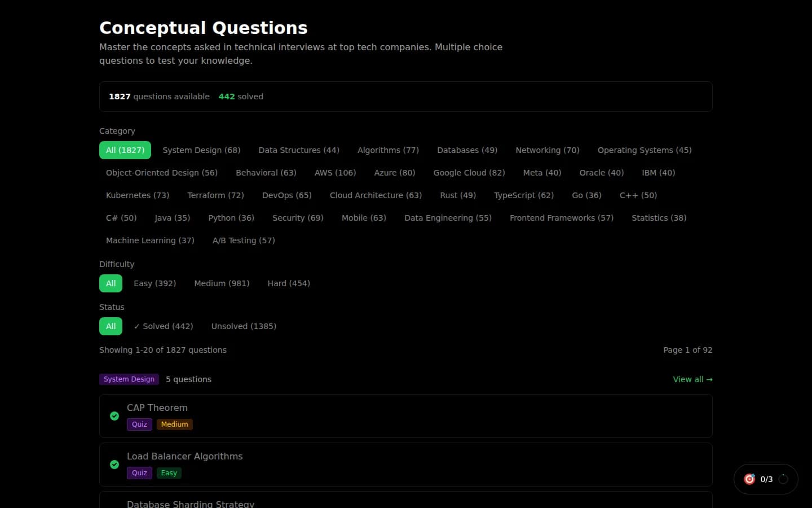Select the Statistics (38) category
The image size is (812, 508).
coord(659,218)
